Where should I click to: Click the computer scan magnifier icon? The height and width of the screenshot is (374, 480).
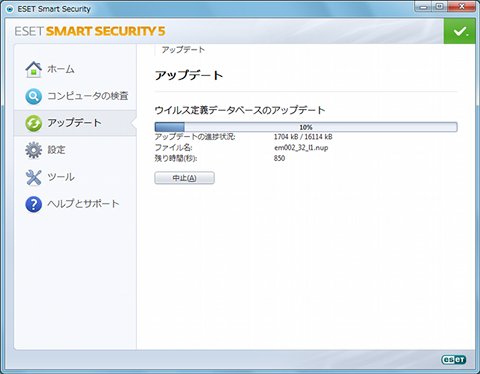[x=33, y=96]
